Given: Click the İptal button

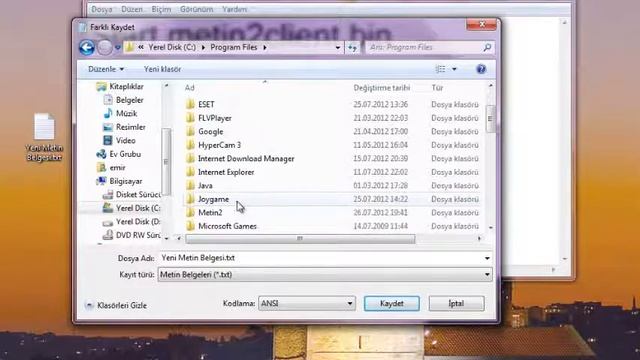Looking at the screenshot, I should click(456, 303).
